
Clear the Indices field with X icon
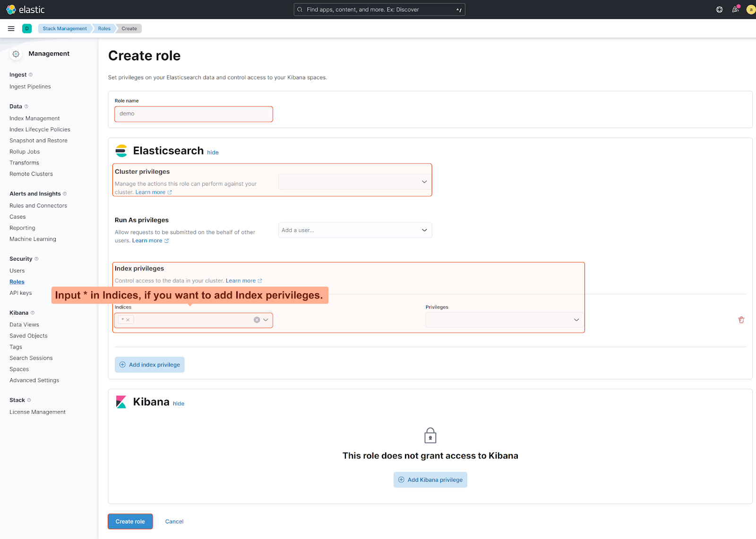point(257,320)
